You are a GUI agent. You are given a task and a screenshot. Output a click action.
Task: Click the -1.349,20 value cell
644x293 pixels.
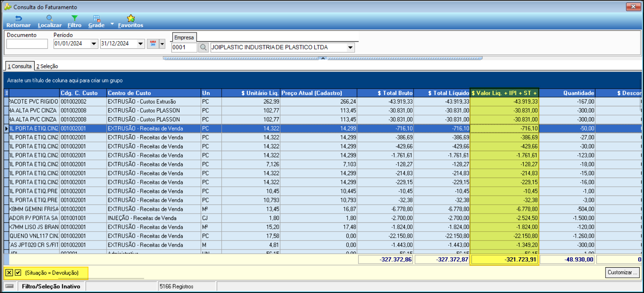tap(504, 245)
